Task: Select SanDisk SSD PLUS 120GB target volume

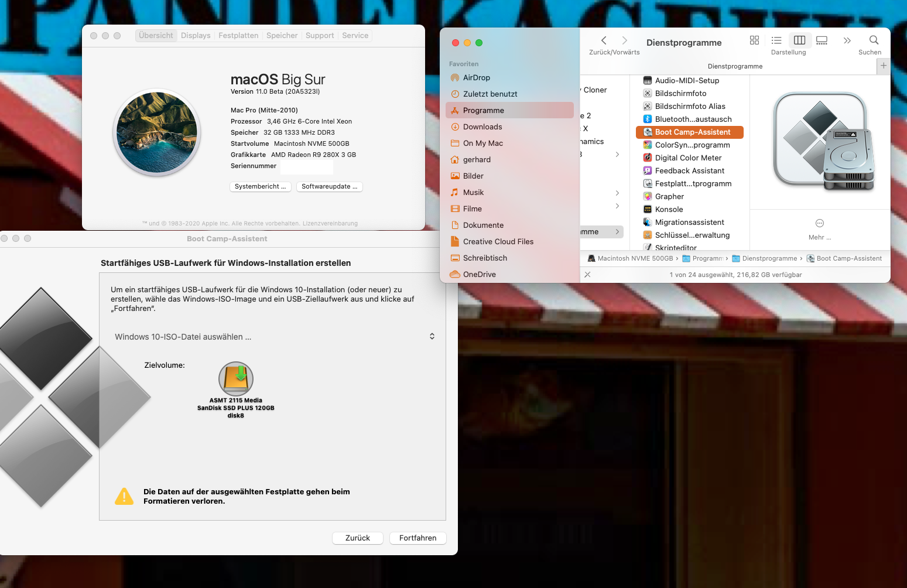Action: (236, 389)
